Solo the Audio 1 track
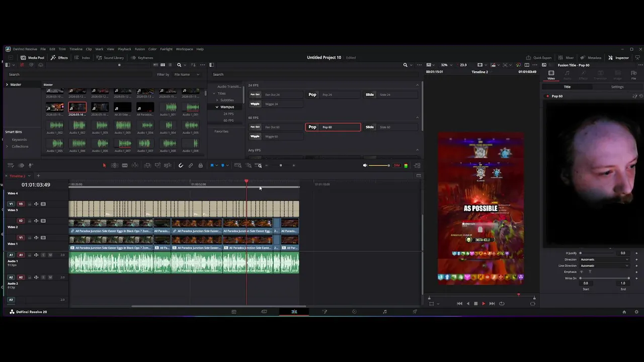This screenshot has height=362, width=644. click(43, 255)
